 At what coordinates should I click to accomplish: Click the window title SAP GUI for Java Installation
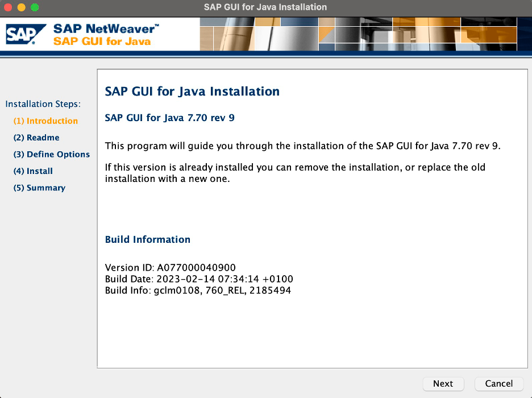(265, 7)
